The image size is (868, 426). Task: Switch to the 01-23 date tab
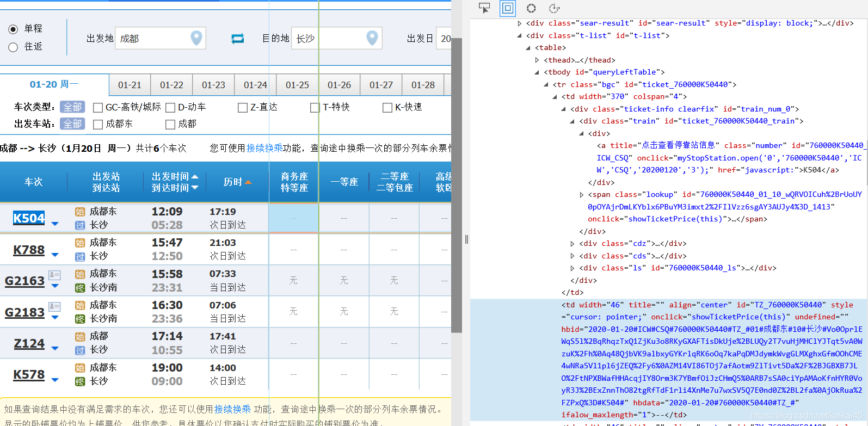tap(213, 85)
